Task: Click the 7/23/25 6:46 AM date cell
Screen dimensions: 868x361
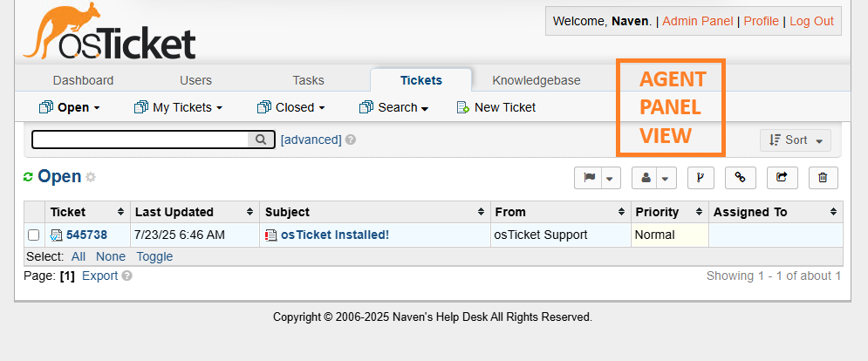Action: coord(195,235)
